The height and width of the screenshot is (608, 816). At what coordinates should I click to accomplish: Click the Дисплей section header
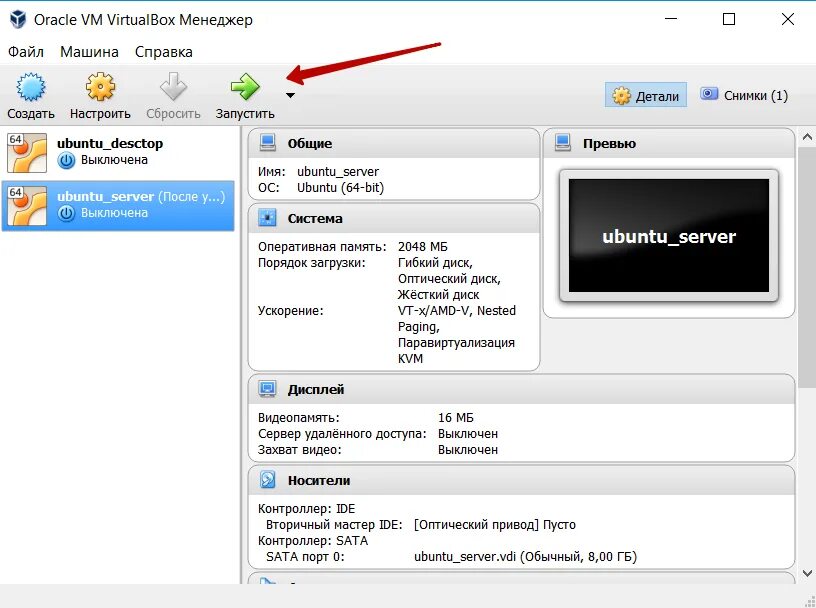pyautogui.click(x=521, y=389)
